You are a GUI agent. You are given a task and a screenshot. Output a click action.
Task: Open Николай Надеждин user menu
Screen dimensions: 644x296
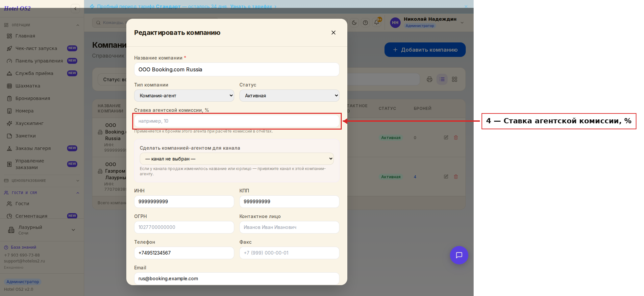[427, 22]
